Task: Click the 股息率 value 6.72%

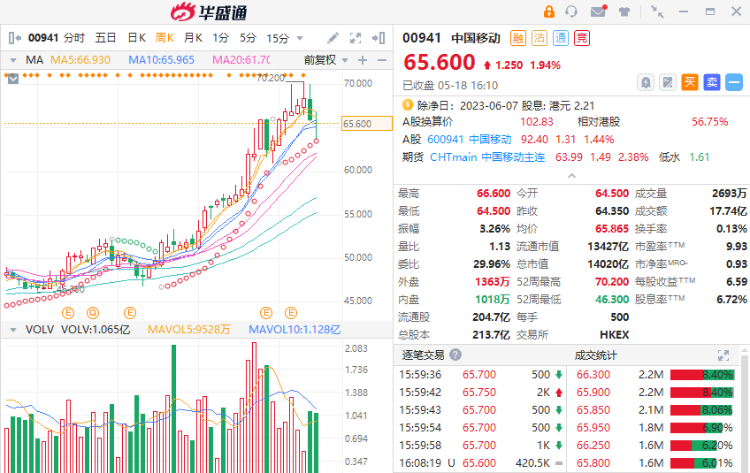Action: (x=731, y=299)
